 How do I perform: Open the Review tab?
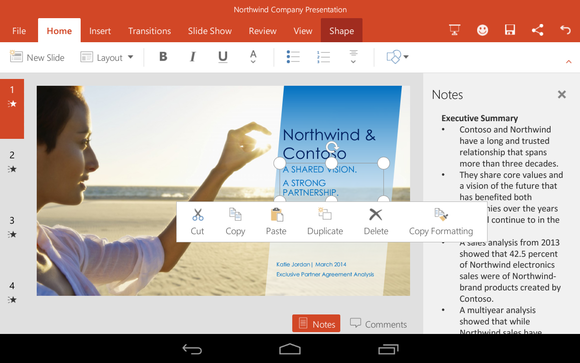click(263, 31)
